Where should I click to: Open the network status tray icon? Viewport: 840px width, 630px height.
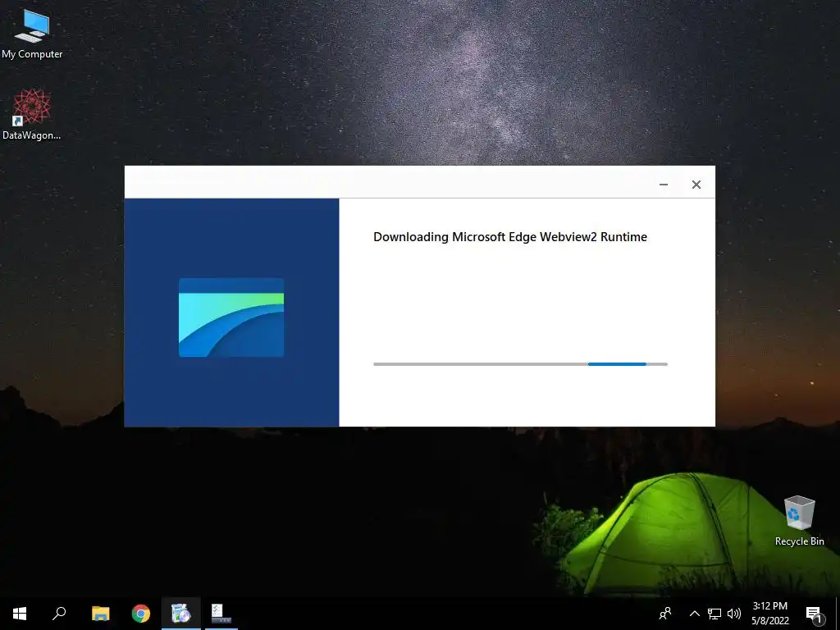coord(714,614)
